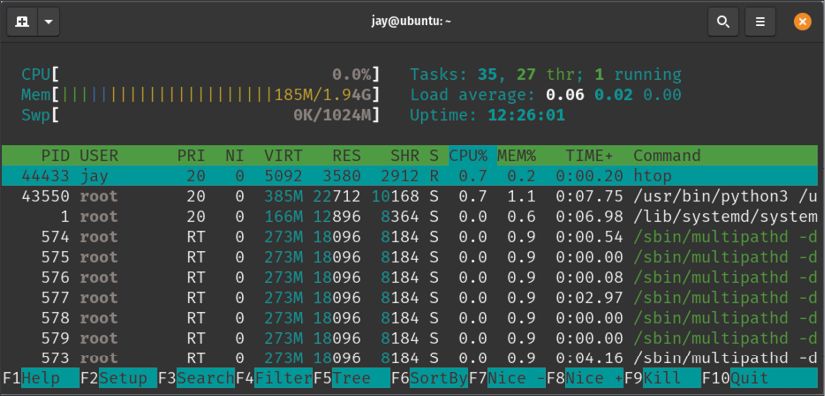Open a new terminal tab icon
Image resolution: width=825 pixels, height=396 pixels.
click(22, 22)
